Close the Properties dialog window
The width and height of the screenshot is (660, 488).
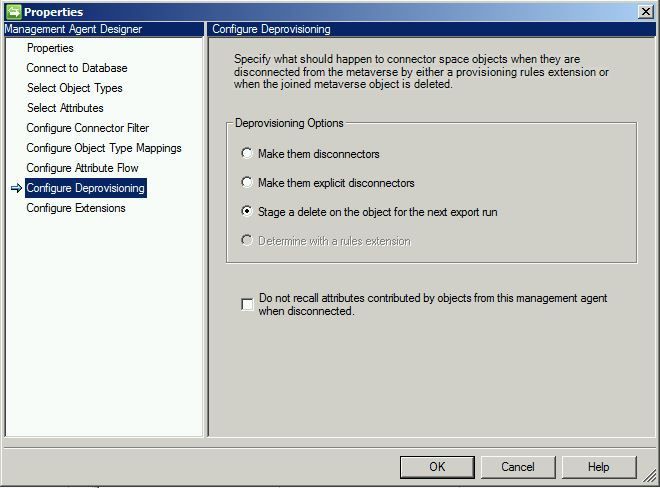pos(646,11)
